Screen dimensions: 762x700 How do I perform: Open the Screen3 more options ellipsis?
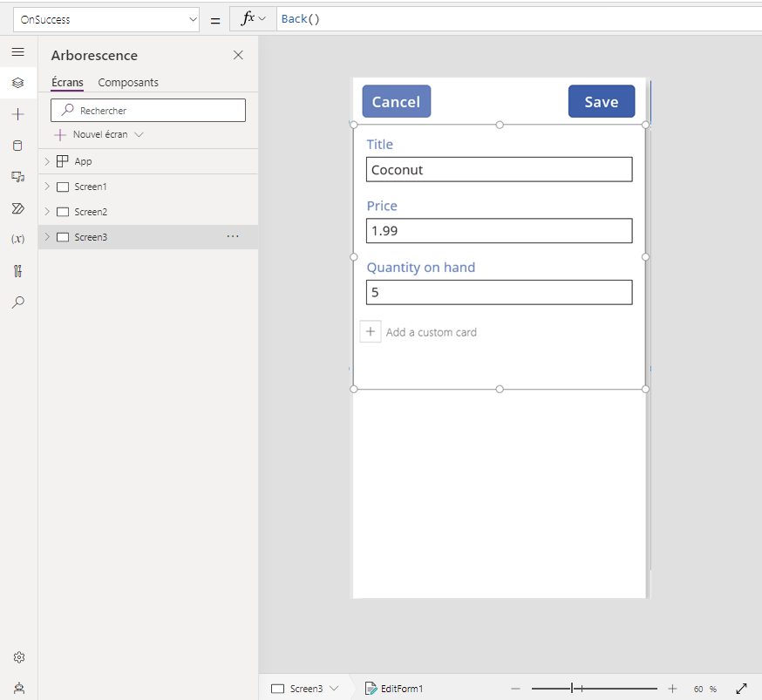click(233, 236)
